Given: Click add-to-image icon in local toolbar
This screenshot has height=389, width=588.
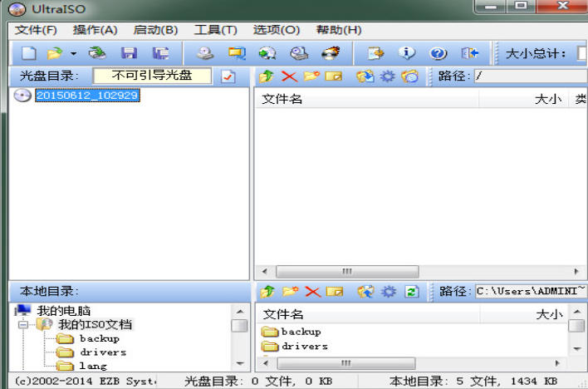Looking at the screenshot, I should click(x=366, y=292).
